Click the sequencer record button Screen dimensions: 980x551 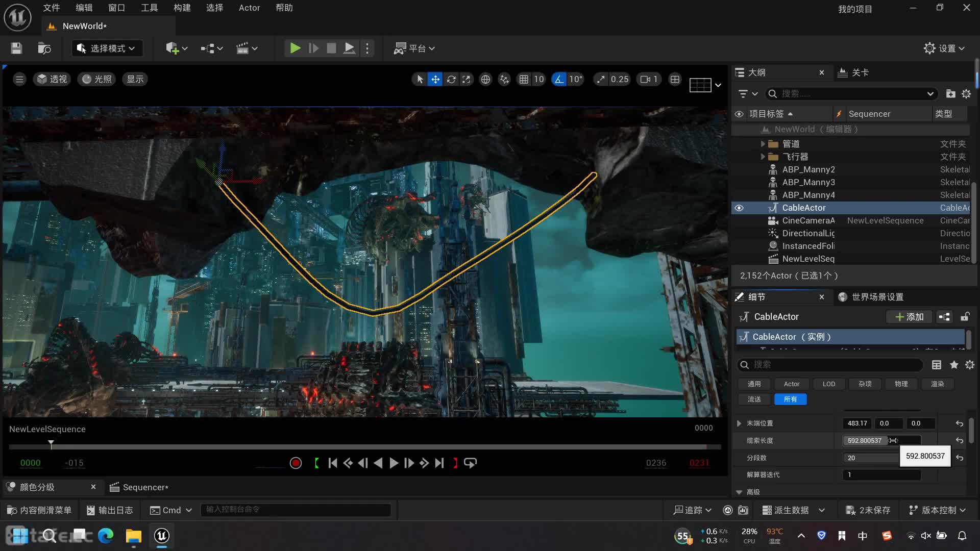(x=296, y=463)
